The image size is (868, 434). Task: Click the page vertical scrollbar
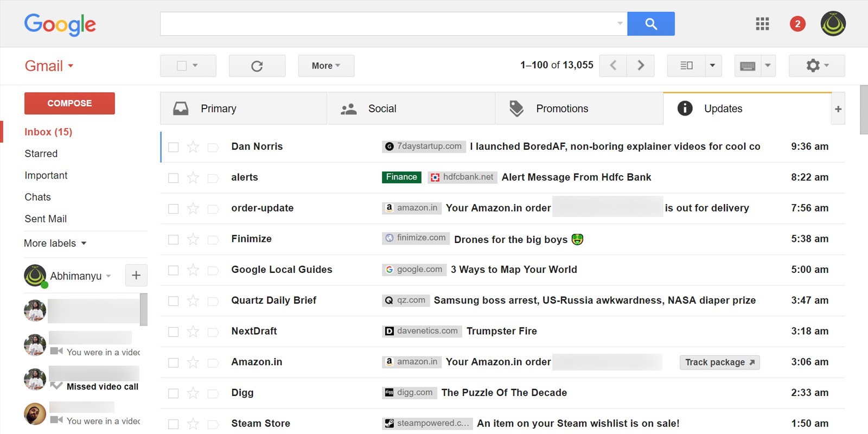tap(864, 110)
